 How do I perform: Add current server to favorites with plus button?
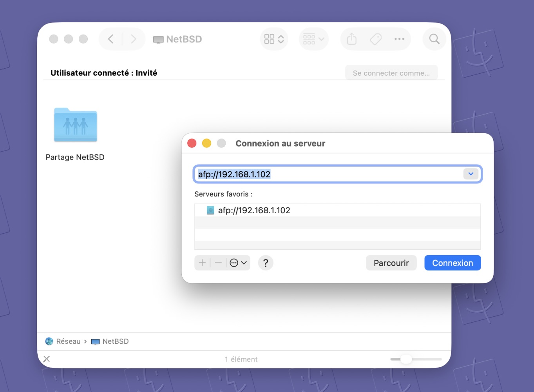point(202,263)
